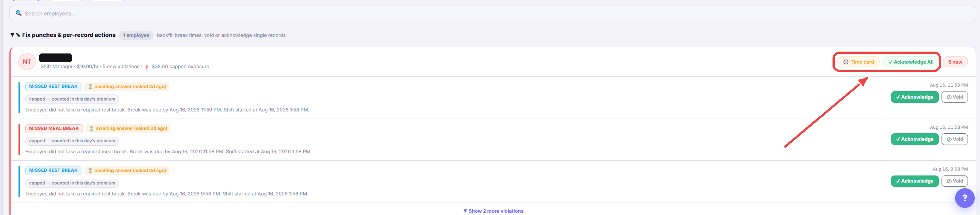This screenshot has height=215, width=980.
Task: Click awaiting answer badge on 9:58 PM row
Action: click(127, 171)
